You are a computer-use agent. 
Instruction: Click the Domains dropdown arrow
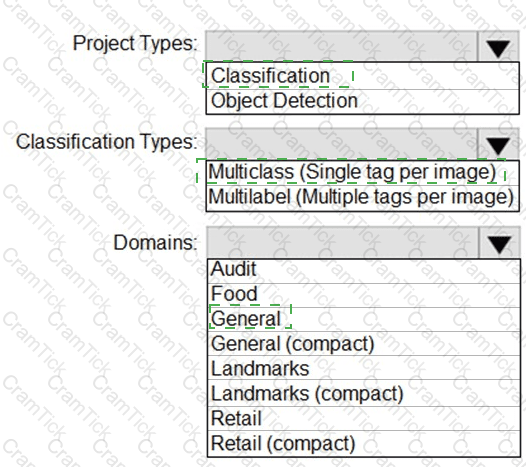499,243
